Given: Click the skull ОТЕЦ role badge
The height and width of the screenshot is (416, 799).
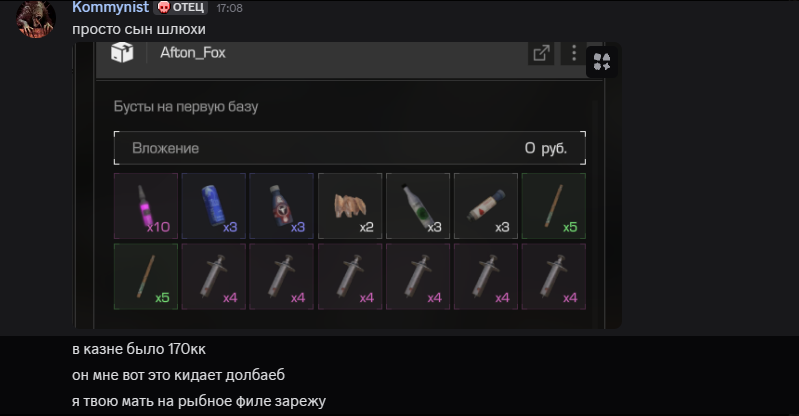Looking at the screenshot, I should click(181, 7).
